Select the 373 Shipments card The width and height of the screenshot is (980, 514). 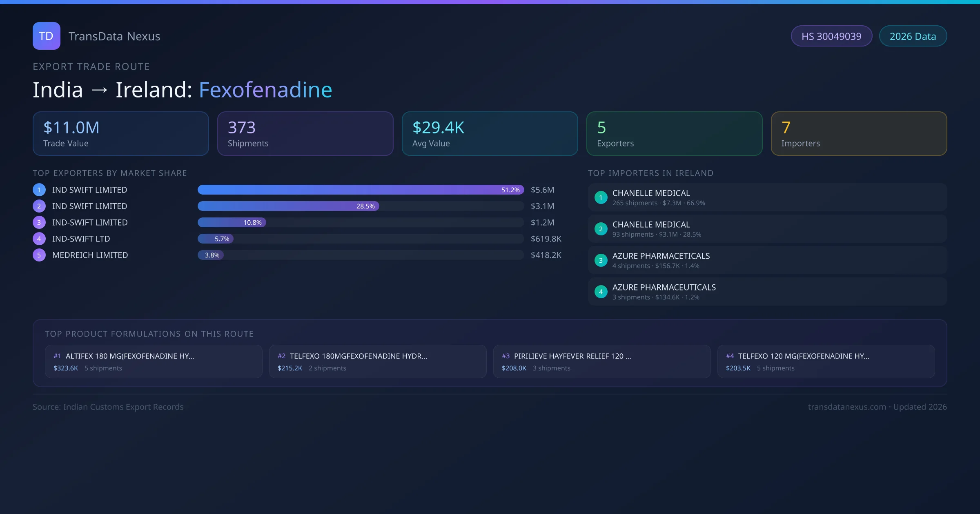point(305,133)
